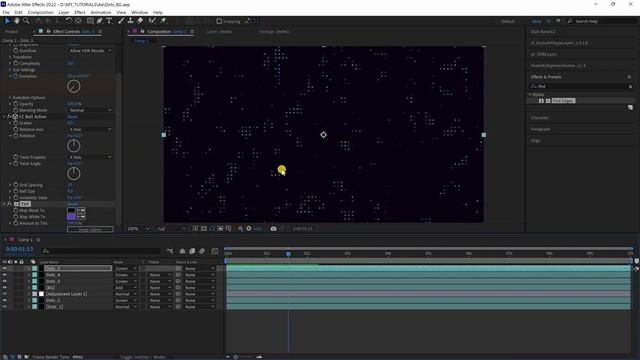Click the zoom-in mountains icon on timeline
This screenshot has width=640, height=360.
pos(259,357)
